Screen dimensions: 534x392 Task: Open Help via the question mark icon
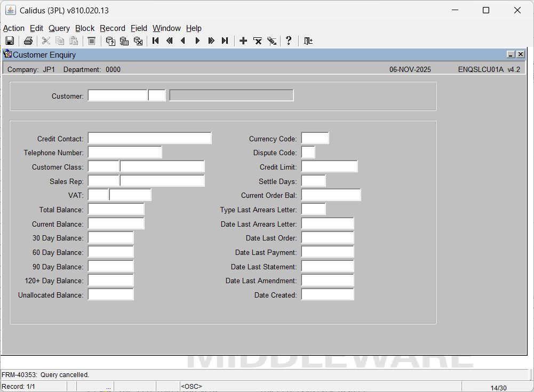[289, 41]
